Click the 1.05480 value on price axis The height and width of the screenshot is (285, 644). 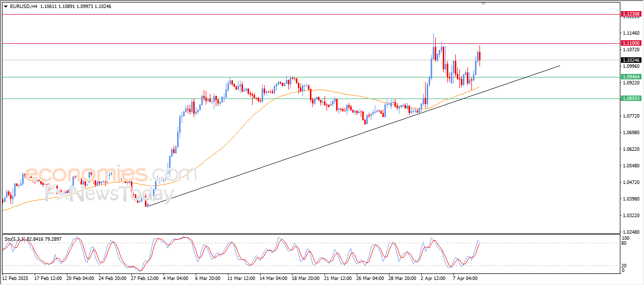coord(631,166)
